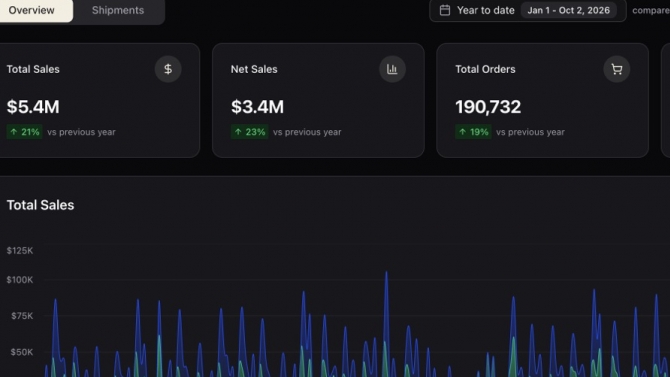Image resolution: width=670 pixels, height=377 pixels.
Task: Click the Total Orders card title
Action: tap(485, 69)
